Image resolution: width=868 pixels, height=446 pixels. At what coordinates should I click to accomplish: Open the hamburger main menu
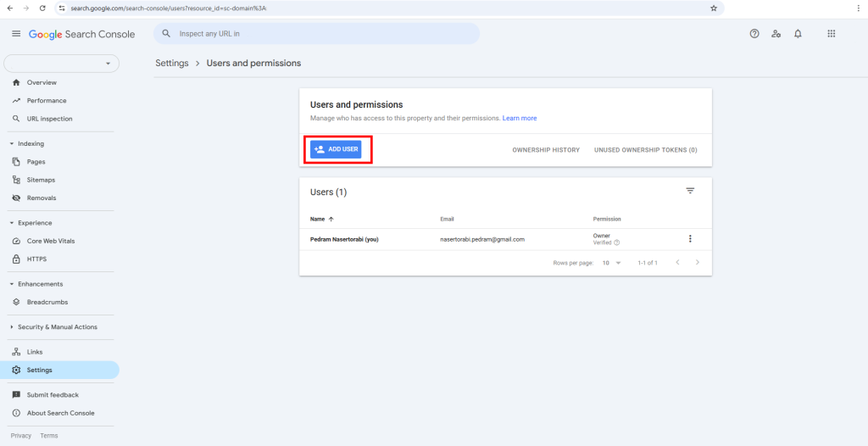pyautogui.click(x=15, y=34)
